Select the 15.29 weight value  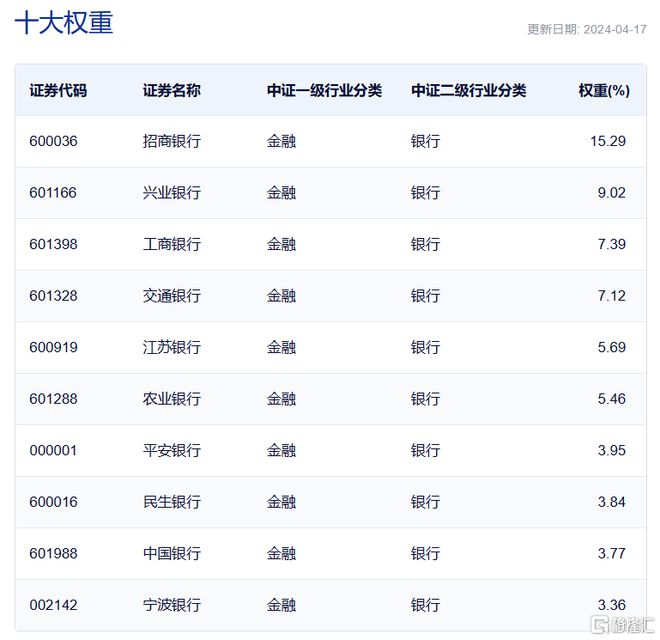[607, 141]
